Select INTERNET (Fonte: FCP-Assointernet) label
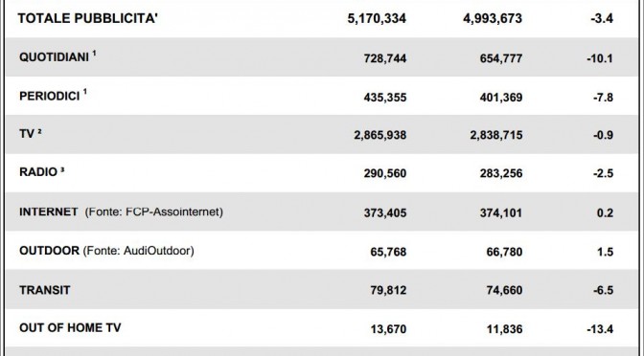The height and width of the screenshot is (356, 644). tap(121, 211)
